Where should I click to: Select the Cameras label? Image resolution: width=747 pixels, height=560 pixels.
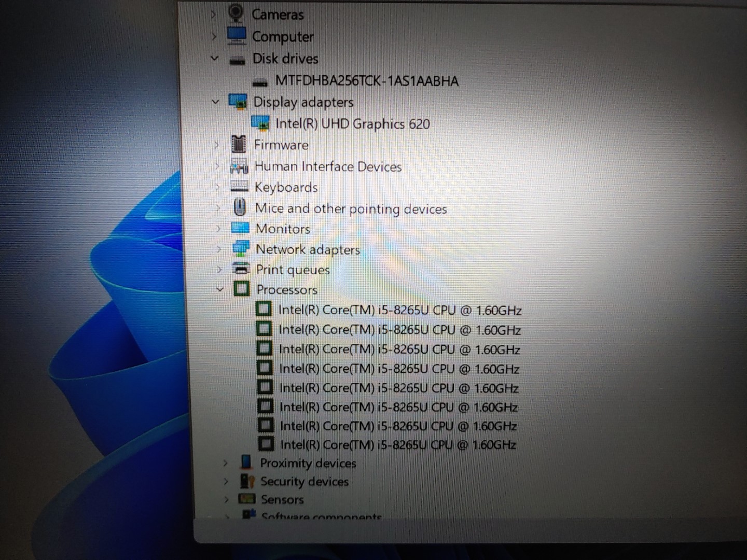click(278, 15)
